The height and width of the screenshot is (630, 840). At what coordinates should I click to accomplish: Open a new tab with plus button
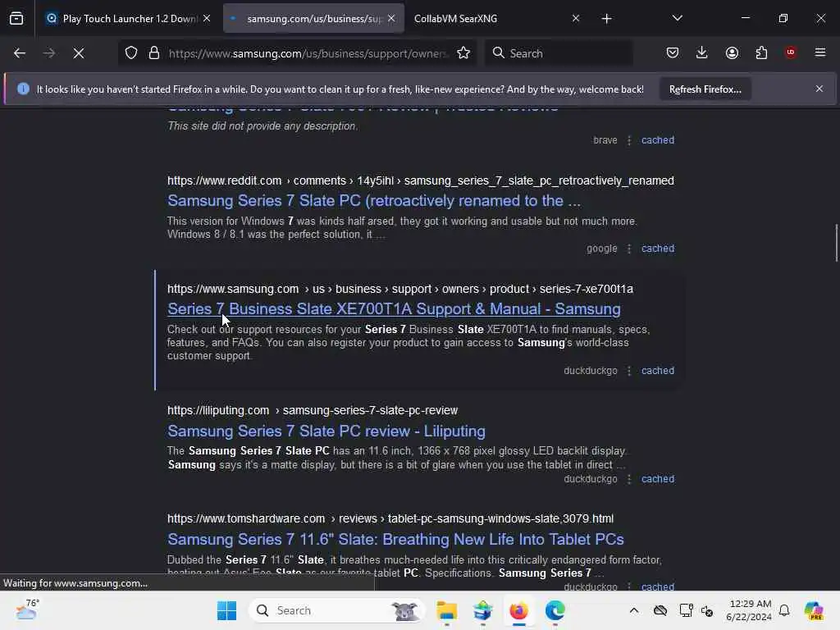[606, 19]
